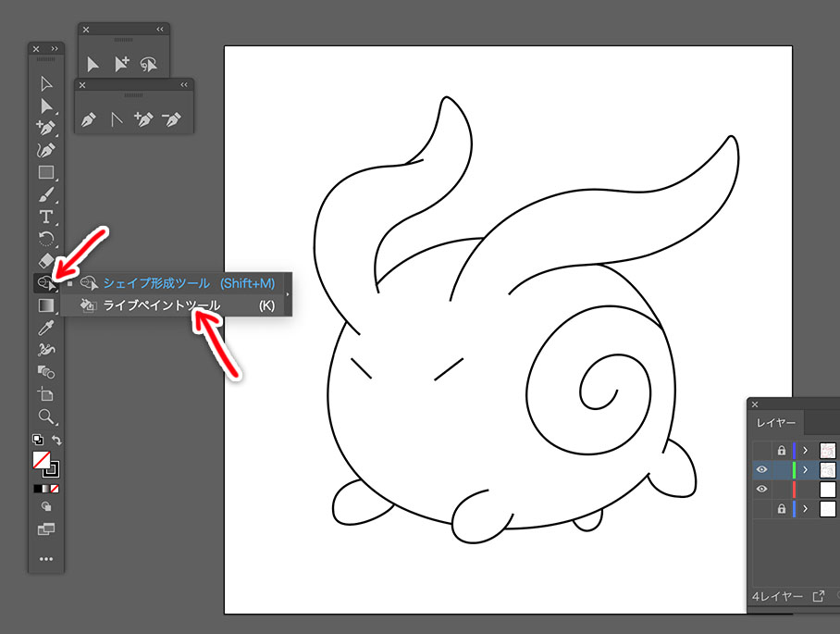
Task: Expand the bottom locked layer chevron
Action: (805, 509)
